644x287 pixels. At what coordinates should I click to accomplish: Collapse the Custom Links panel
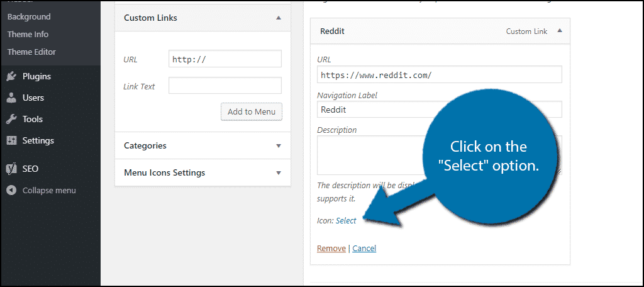(x=278, y=18)
